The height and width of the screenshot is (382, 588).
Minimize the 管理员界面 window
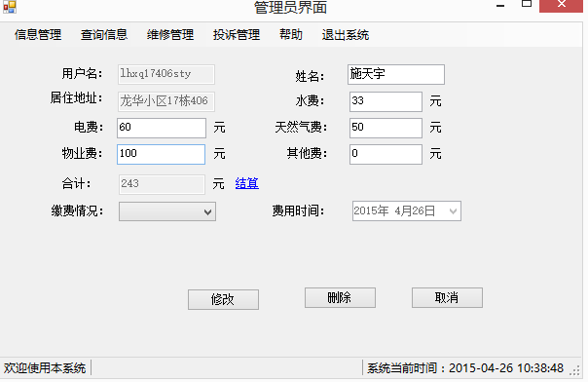click(x=500, y=5)
